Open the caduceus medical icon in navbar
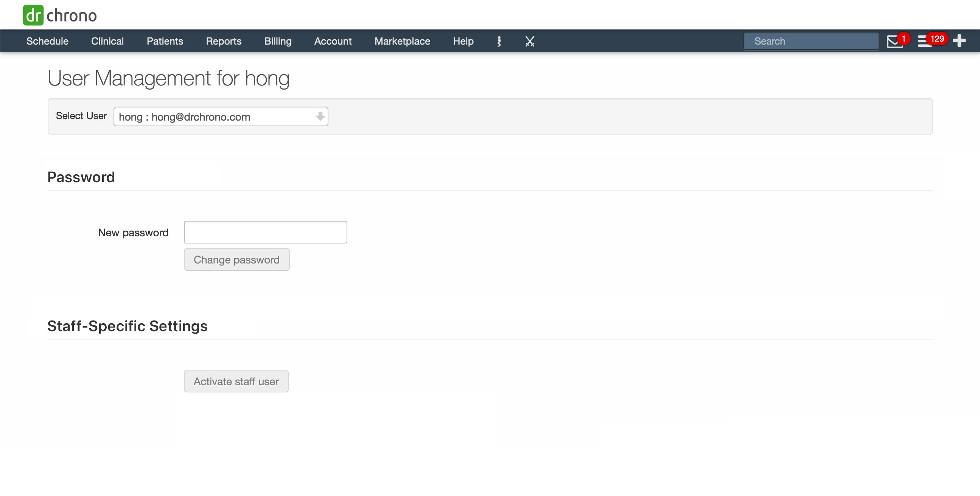 tap(499, 41)
